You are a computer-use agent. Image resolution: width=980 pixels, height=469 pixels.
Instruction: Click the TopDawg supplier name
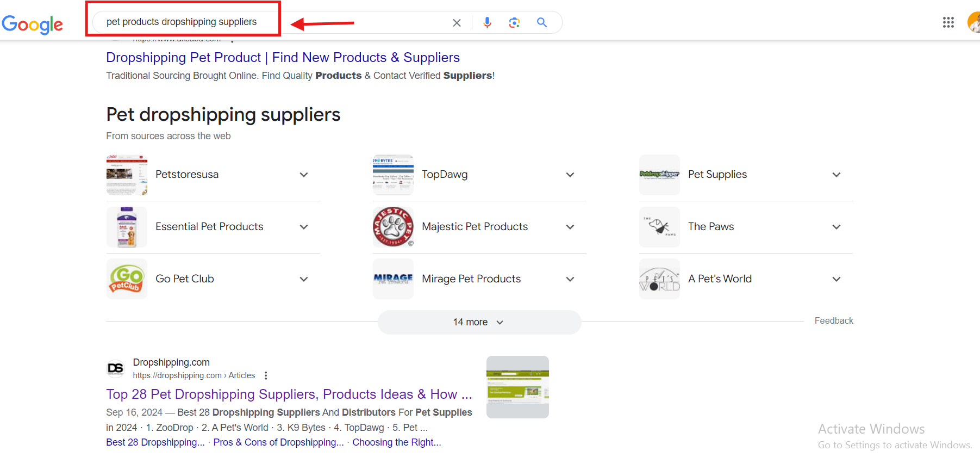(x=445, y=175)
